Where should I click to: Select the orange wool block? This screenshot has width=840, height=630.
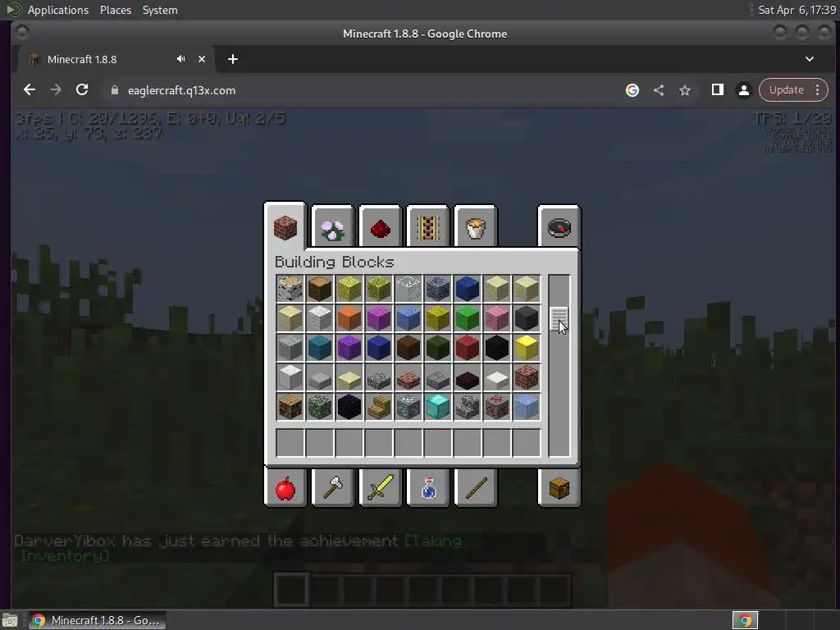click(x=349, y=318)
